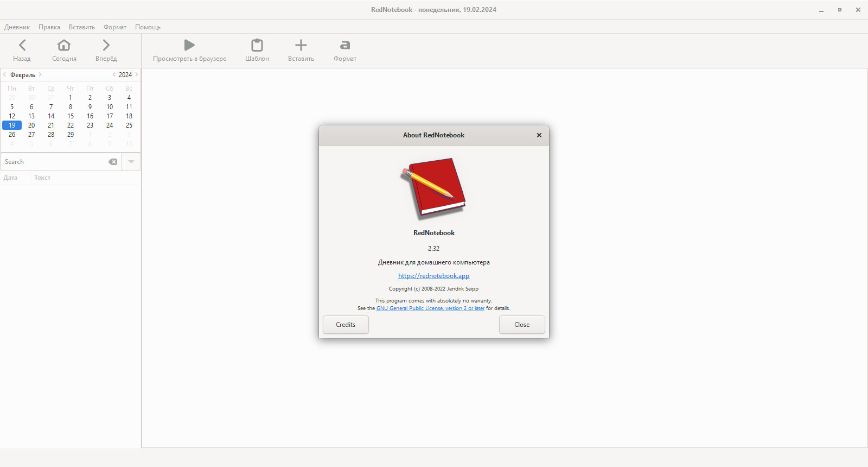This screenshot has width=868, height=467.
Task: Go back with the Назад arrow
Action: (22, 45)
